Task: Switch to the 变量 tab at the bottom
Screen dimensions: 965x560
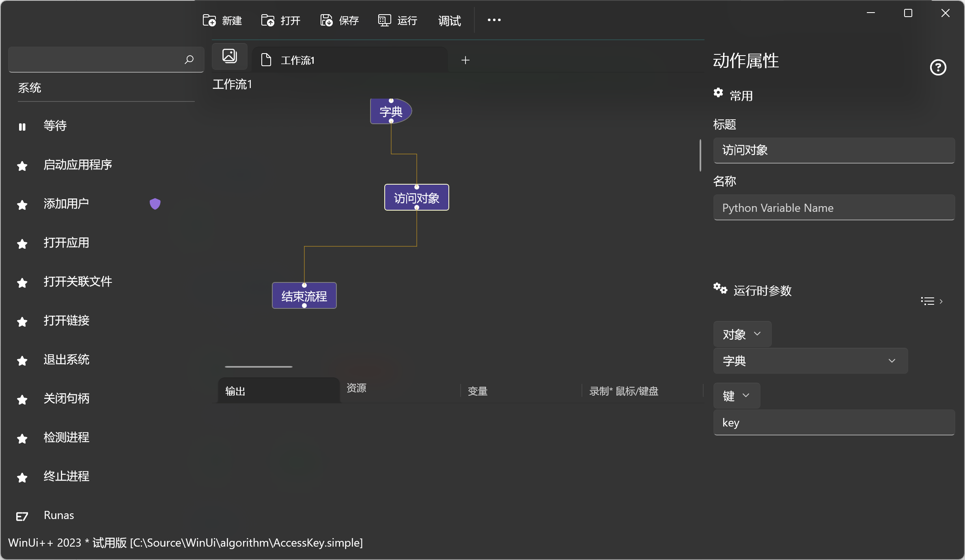Action: click(477, 390)
